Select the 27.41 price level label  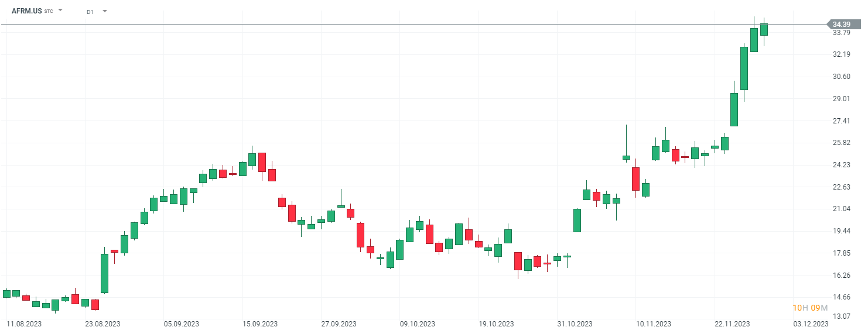(x=841, y=121)
